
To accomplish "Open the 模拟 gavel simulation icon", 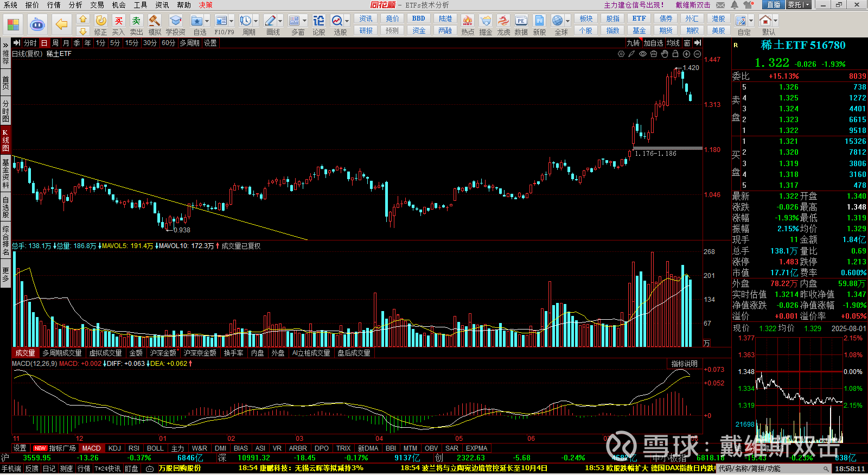I will (x=155, y=21).
